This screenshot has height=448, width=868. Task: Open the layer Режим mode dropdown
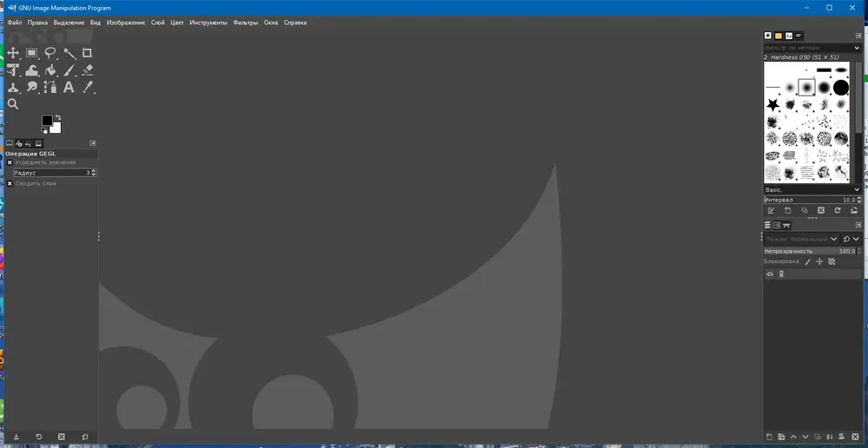pos(801,240)
